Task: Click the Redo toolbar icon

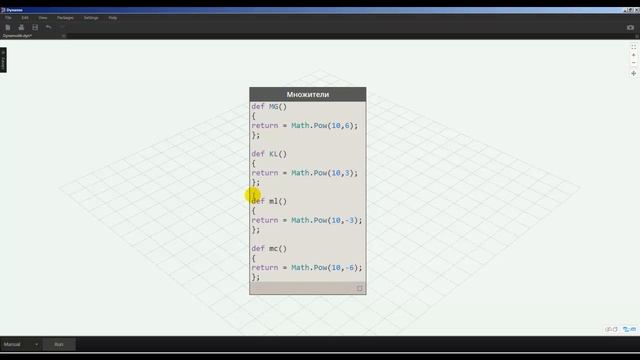Action: (62, 27)
